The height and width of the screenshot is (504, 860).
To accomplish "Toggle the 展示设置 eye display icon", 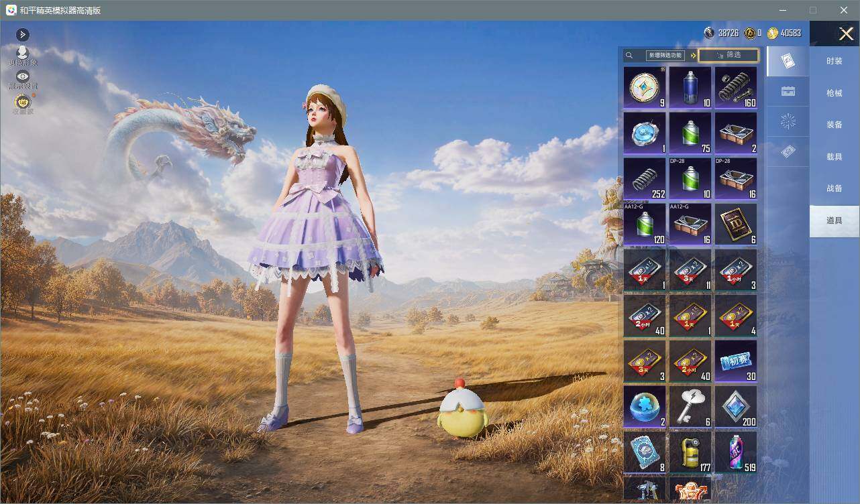I will point(23,80).
